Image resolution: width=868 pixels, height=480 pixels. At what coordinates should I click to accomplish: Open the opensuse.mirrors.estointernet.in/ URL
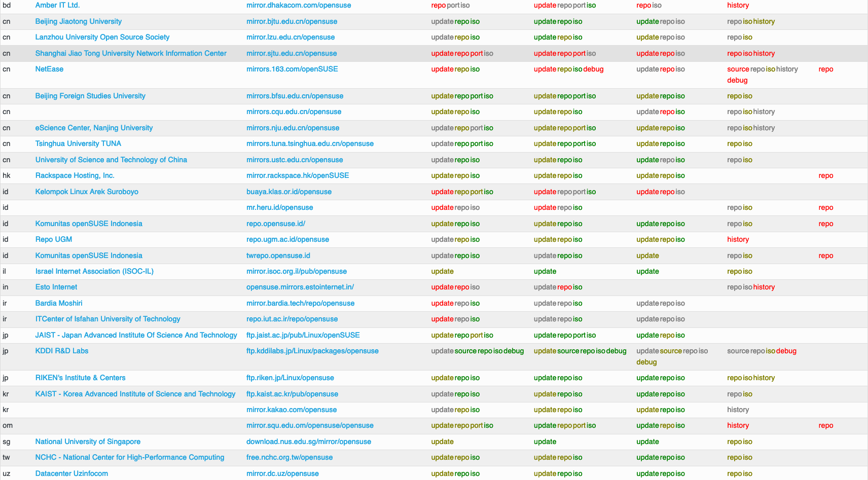point(300,287)
